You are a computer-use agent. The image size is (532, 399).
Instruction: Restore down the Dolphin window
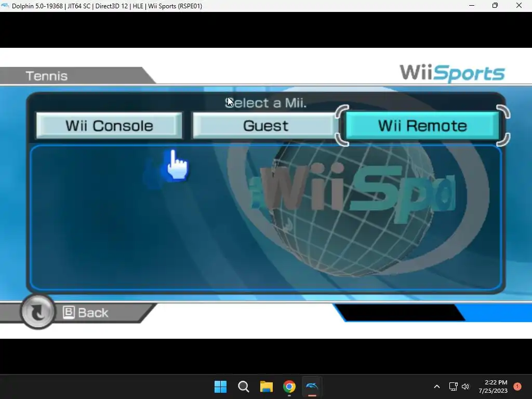495,6
